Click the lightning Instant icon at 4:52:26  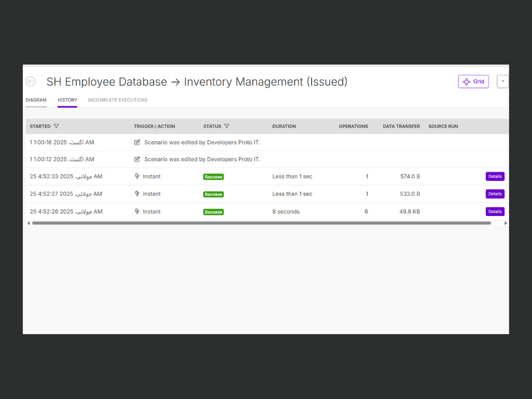point(137,211)
